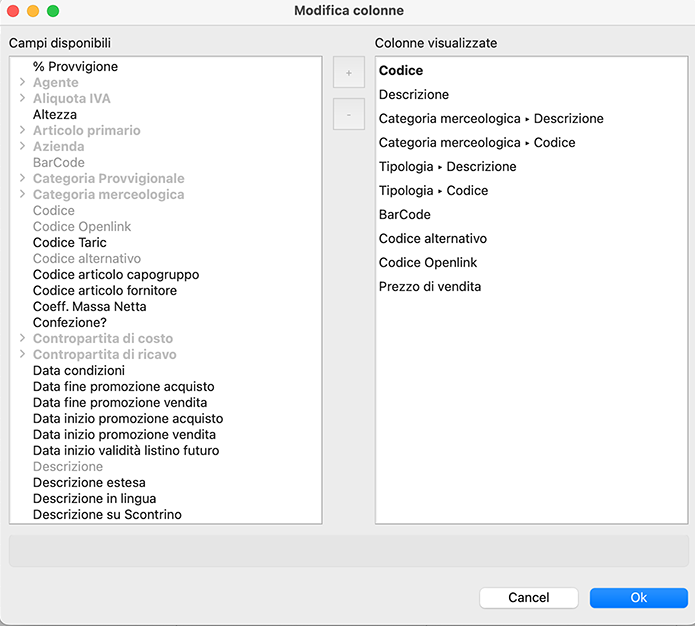Click the plus button to add column
This screenshot has height=626, width=695.
pyautogui.click(x=348, y=73)
